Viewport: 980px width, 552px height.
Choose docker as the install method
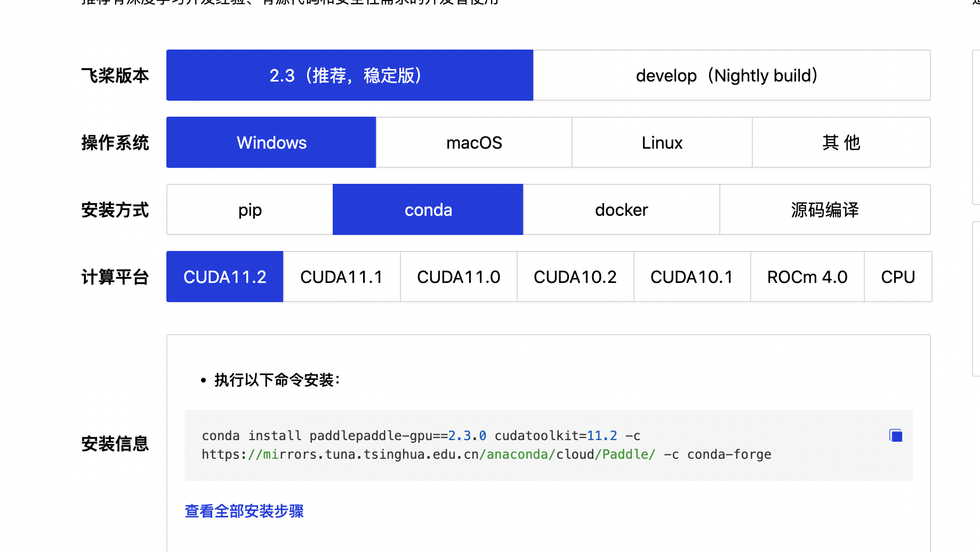coord(621,209)
